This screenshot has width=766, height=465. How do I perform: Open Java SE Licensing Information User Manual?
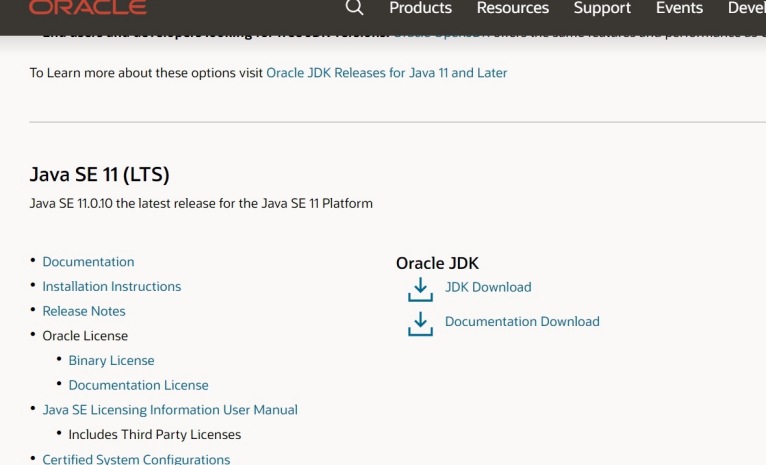coord(170,410)
